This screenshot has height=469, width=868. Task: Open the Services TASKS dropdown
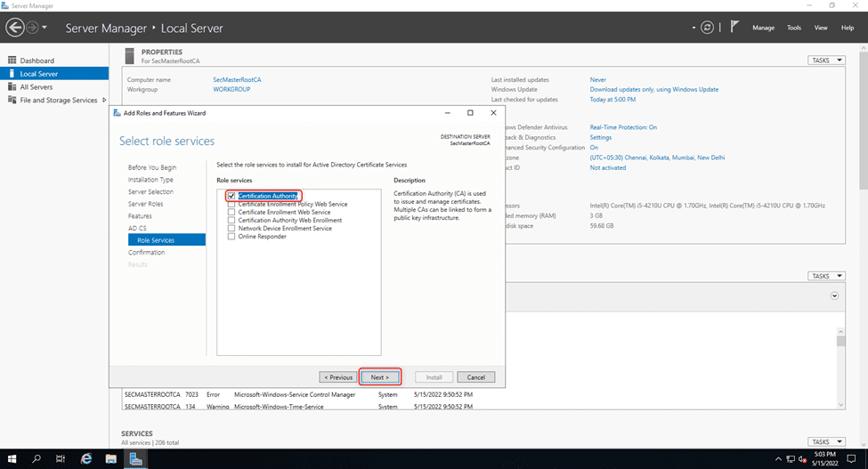click(826, 441)
